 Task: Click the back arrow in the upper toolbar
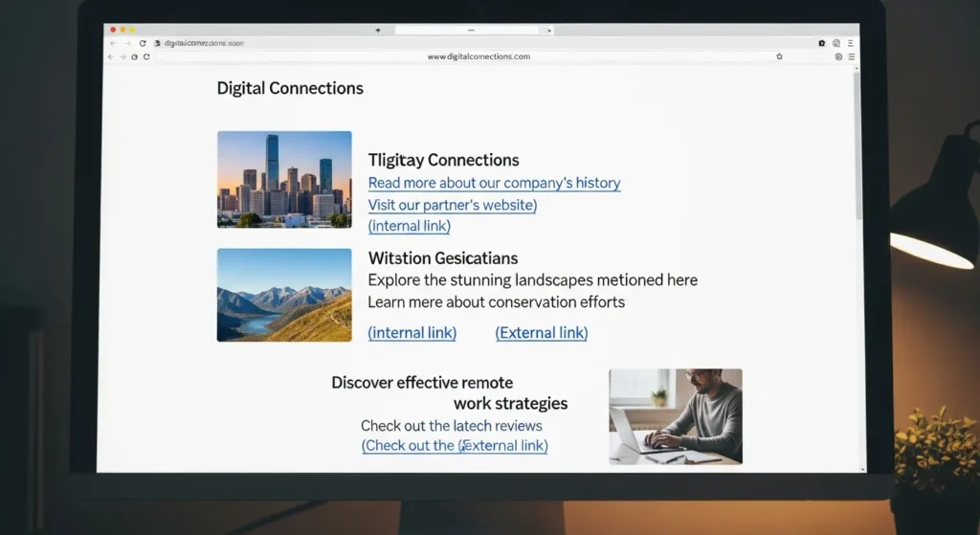click(x=112, y=43)
